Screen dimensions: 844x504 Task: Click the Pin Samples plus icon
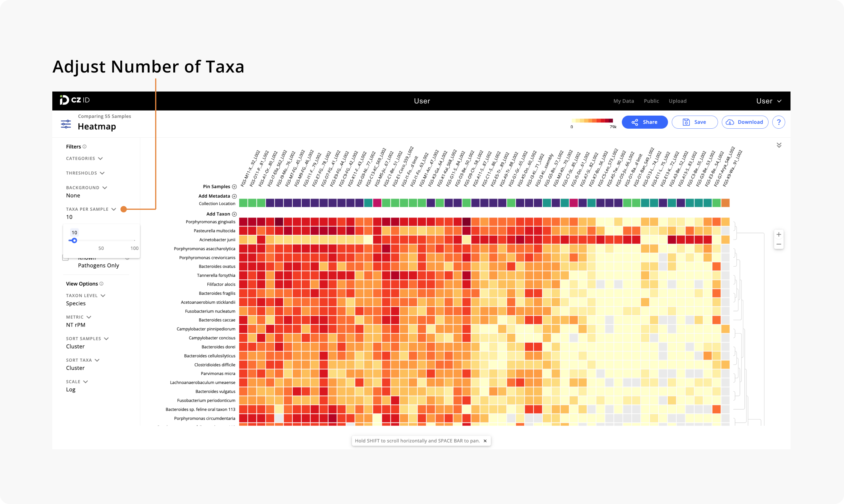coord(235,186)
